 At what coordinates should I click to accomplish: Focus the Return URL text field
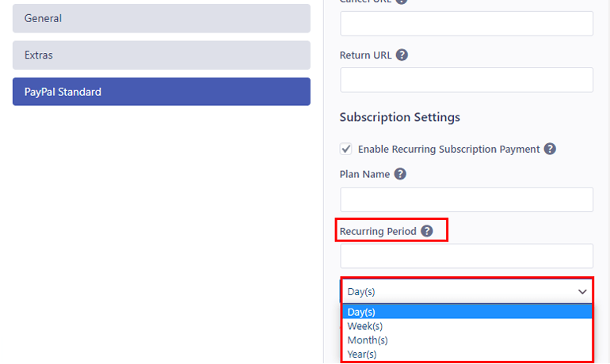tap(466, 80)
